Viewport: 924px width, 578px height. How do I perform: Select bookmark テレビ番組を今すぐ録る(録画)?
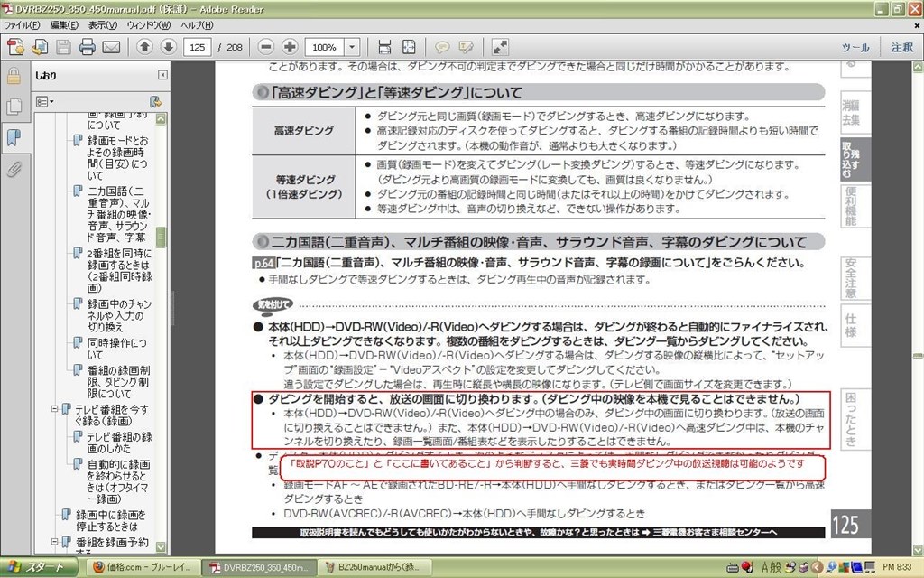pos(111,415)
